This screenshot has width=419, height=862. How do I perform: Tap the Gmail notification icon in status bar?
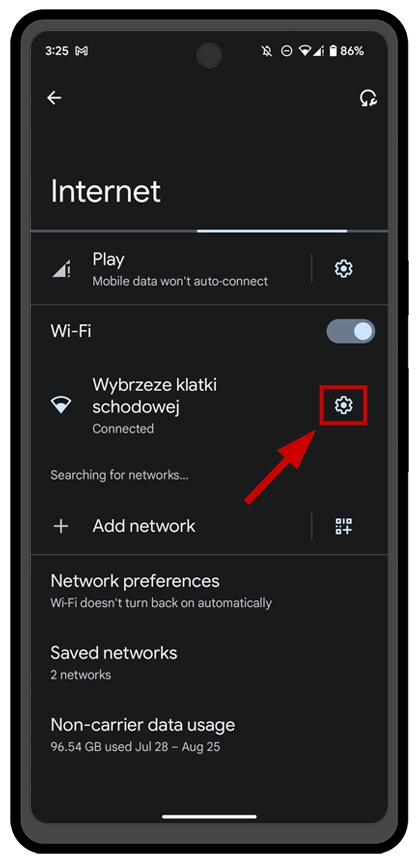(81, 51)
